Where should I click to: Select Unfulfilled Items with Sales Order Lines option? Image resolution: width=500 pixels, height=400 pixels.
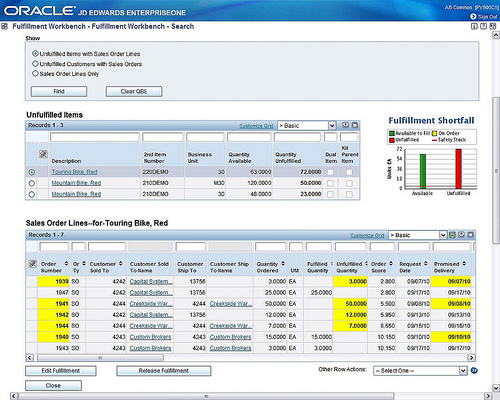35,53
